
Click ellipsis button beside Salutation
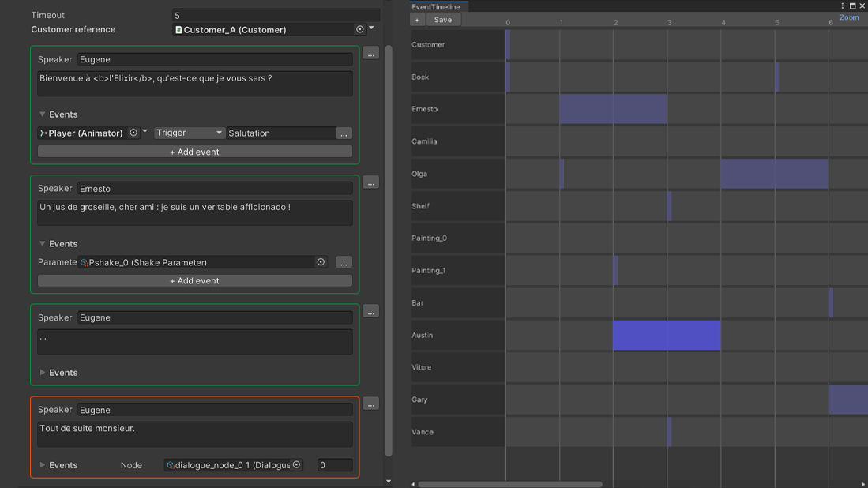[344, 133]
